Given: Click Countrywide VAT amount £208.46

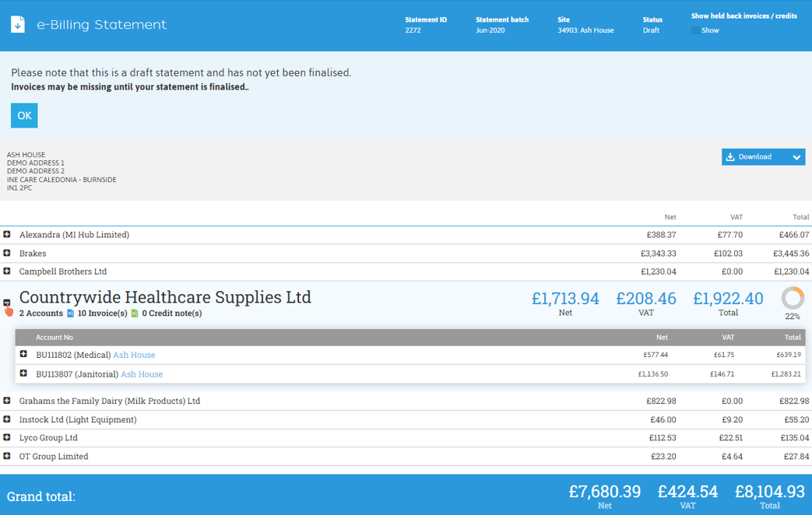Looking at the screenshot, I should (645, 299).
